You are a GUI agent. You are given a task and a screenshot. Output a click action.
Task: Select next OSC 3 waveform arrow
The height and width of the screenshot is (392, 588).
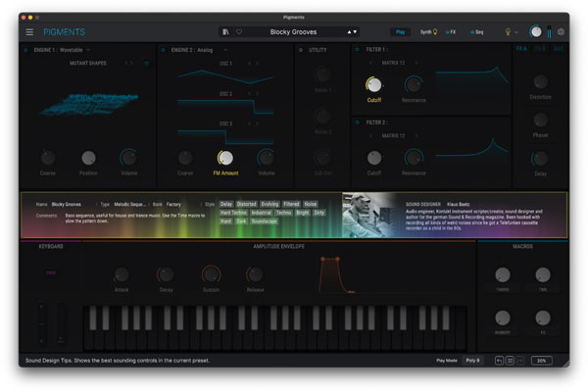(257, 123)
